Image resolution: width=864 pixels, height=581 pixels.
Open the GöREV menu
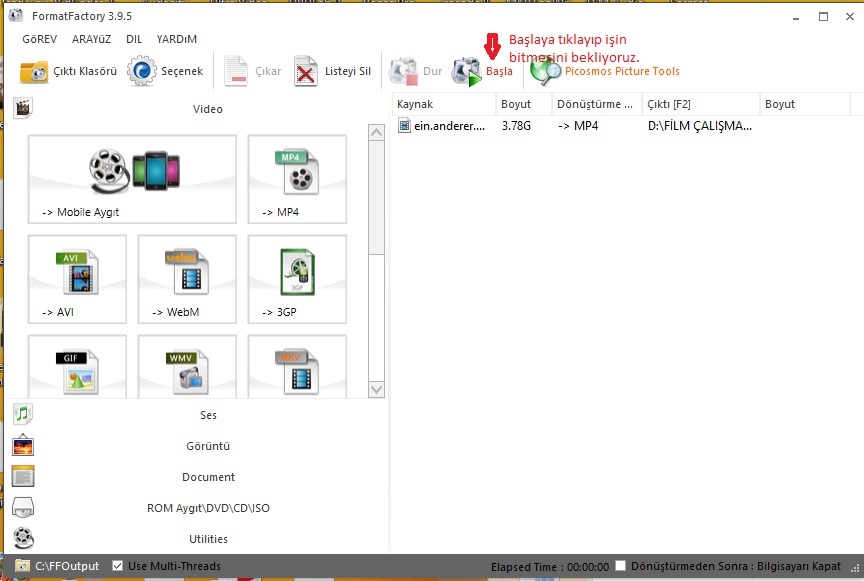pyautogui.click(x=40, y=39)
